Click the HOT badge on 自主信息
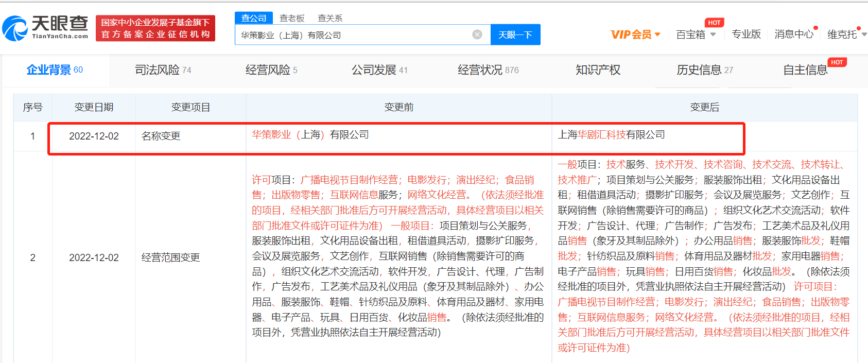This screenshot has width=868, height=363. coord(837,62)
